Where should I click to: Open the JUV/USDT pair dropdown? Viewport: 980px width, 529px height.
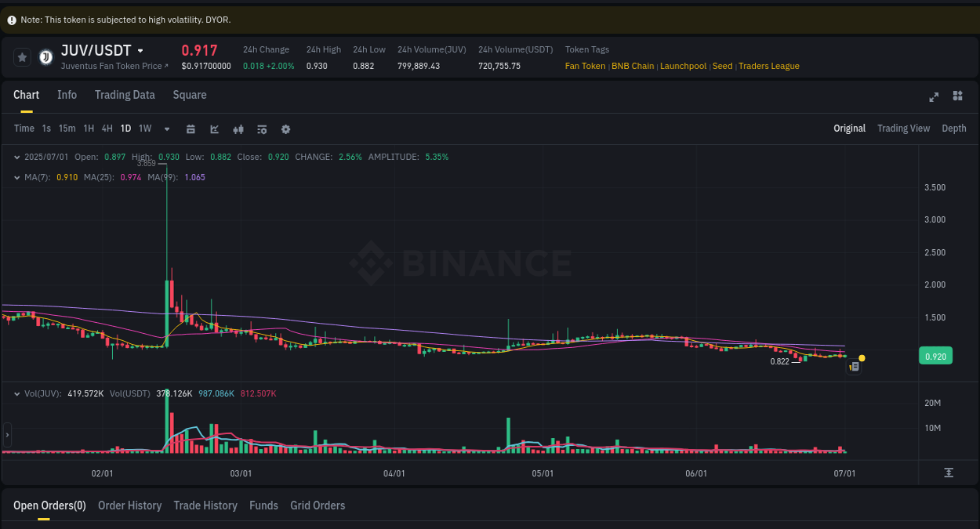tap(140, 49)
